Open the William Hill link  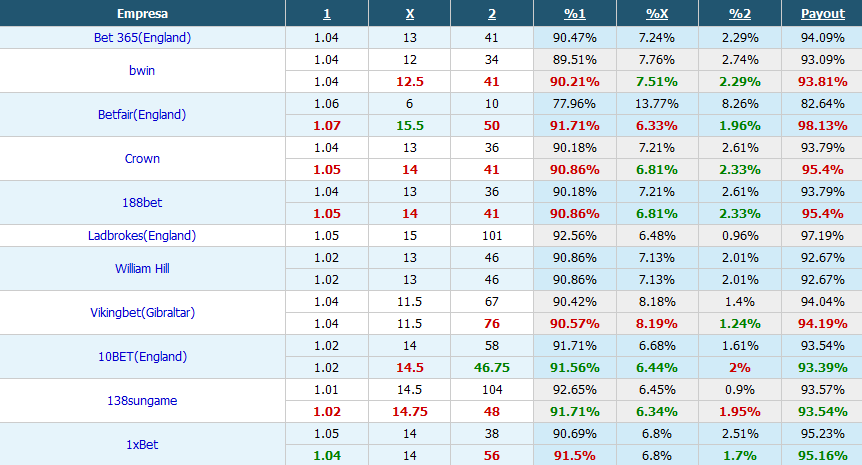click(142, 269)
